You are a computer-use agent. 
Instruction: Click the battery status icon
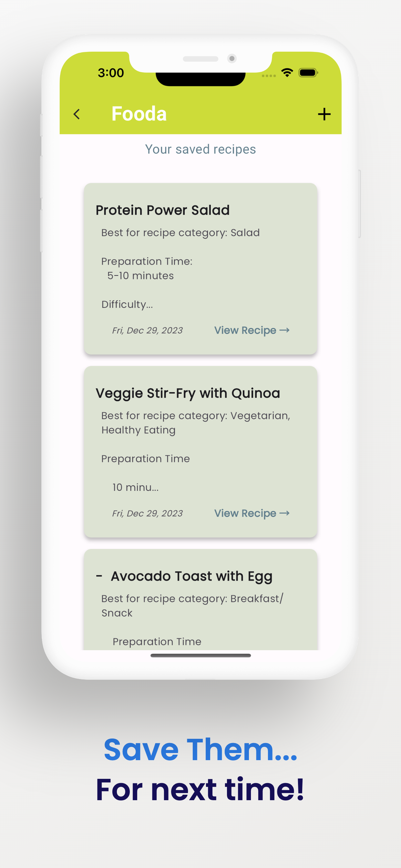tap(308, 72)
